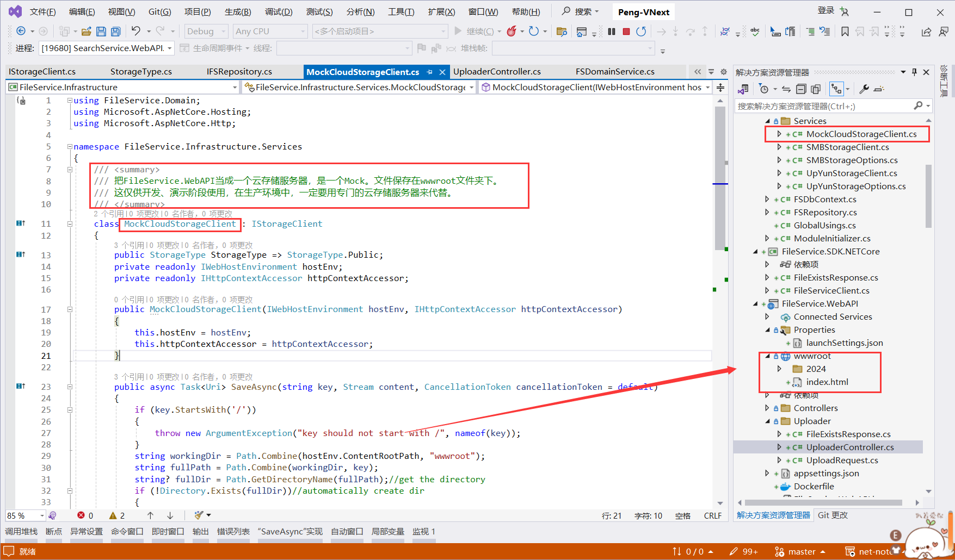
Task: Click the Show All Files icon in Solution Explorer
Action: coord(815,89)
